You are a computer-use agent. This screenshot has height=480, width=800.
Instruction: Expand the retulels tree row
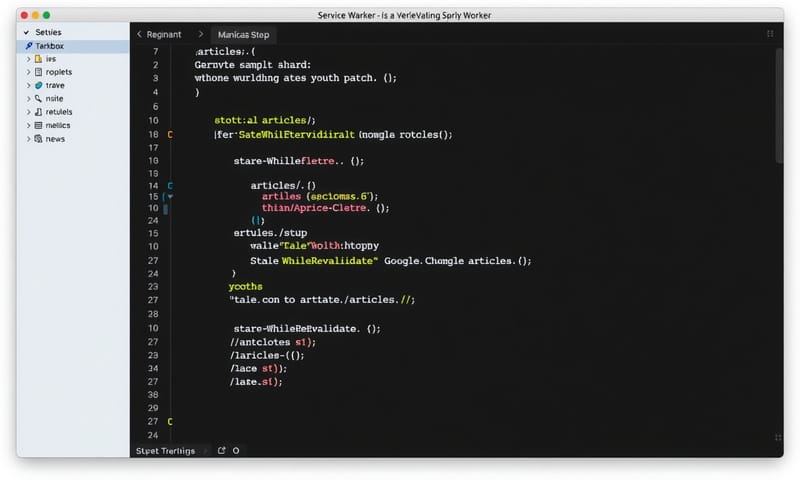click(29, 112)
